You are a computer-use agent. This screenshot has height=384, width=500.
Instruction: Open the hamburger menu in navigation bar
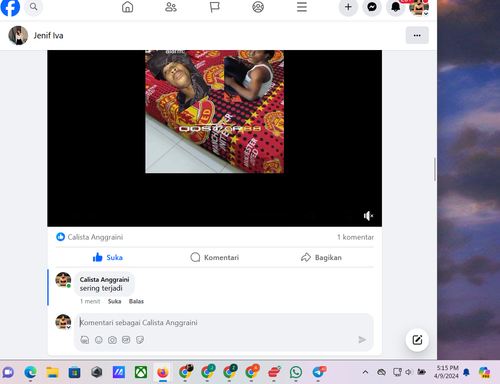[x=302, y=7]
